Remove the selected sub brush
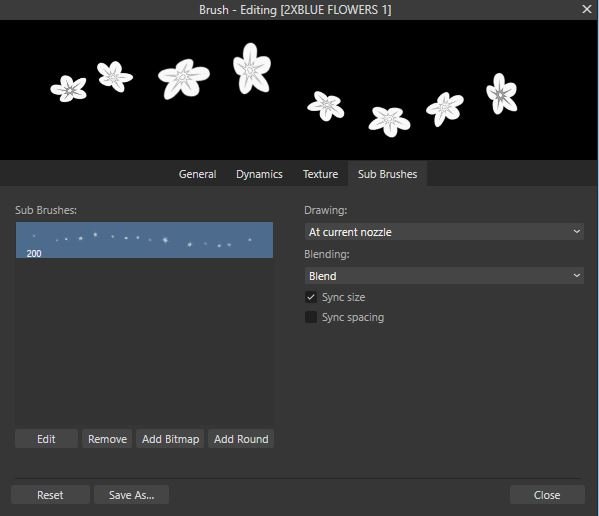Screen dimensions: 599x516 [x=107, y=439]
